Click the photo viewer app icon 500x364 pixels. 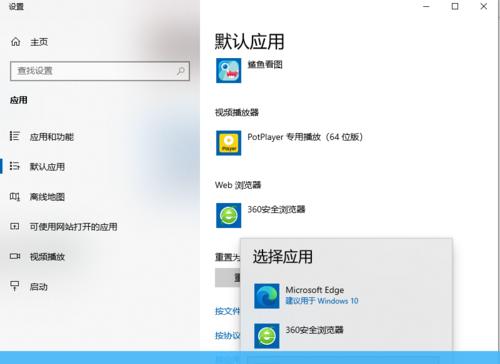[228, 71]
